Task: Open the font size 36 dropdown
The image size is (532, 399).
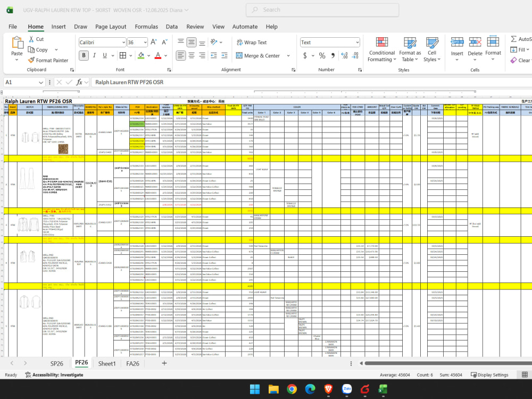Action: pyautogui.click(x=145, y=43)
